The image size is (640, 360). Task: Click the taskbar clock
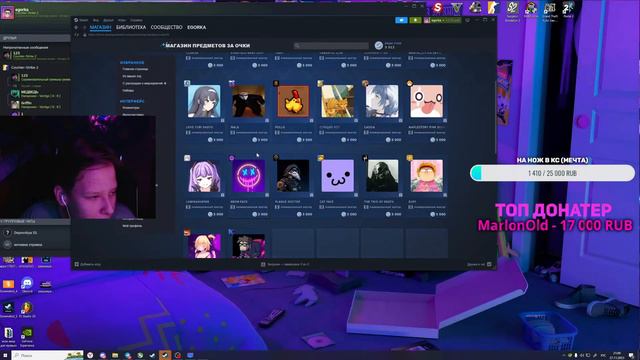pyautogui.click(x=617, y=356)
